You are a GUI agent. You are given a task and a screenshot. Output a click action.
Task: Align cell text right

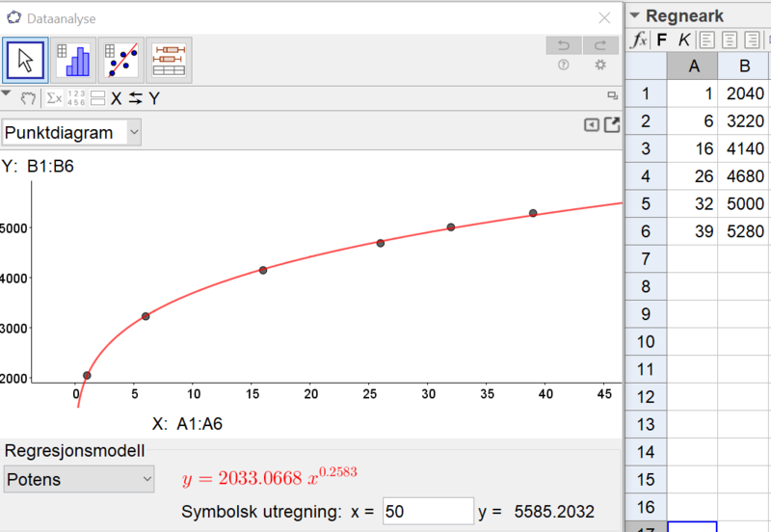tap(752, 40)
